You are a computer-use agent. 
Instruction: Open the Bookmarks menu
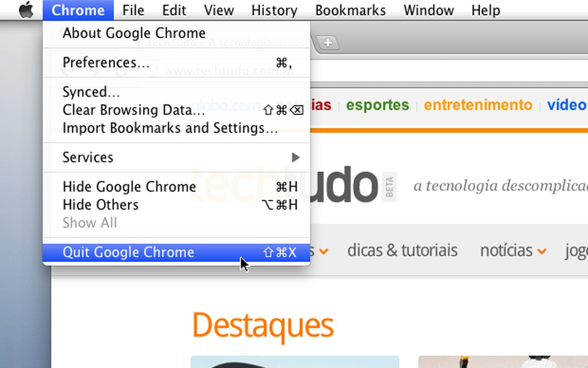click(350, 10)
